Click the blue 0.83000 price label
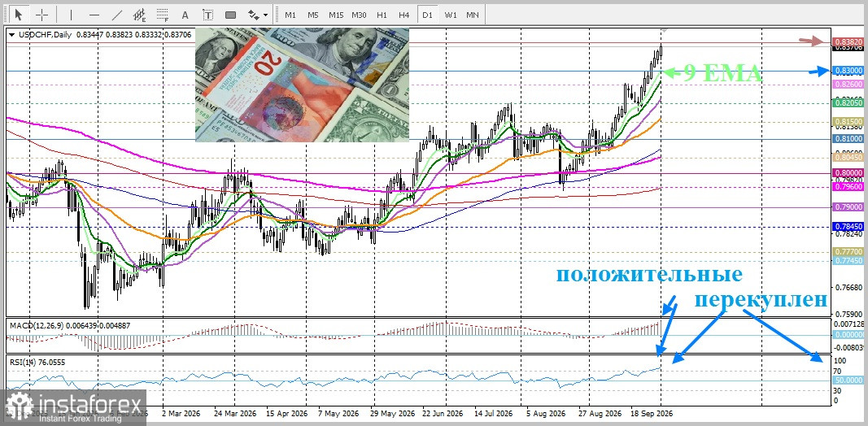Viewport: 868px width, 426px height. [848, 71]
